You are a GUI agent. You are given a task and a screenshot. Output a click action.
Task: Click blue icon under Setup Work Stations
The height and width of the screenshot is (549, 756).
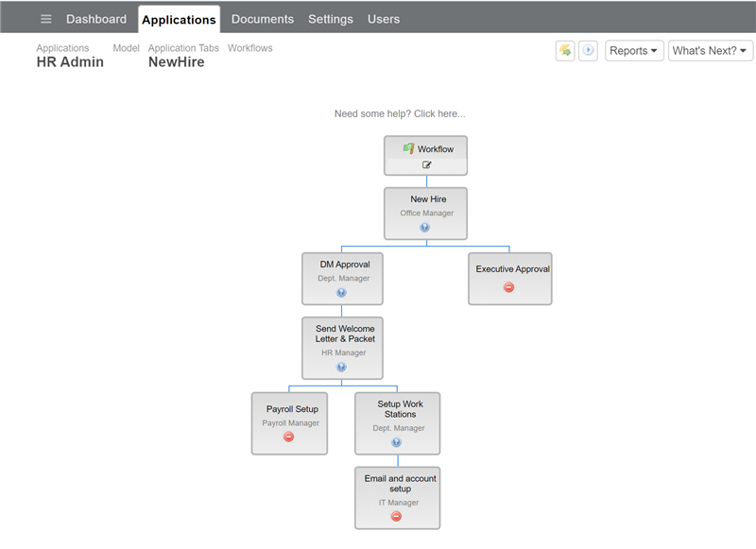coord(396,442)
